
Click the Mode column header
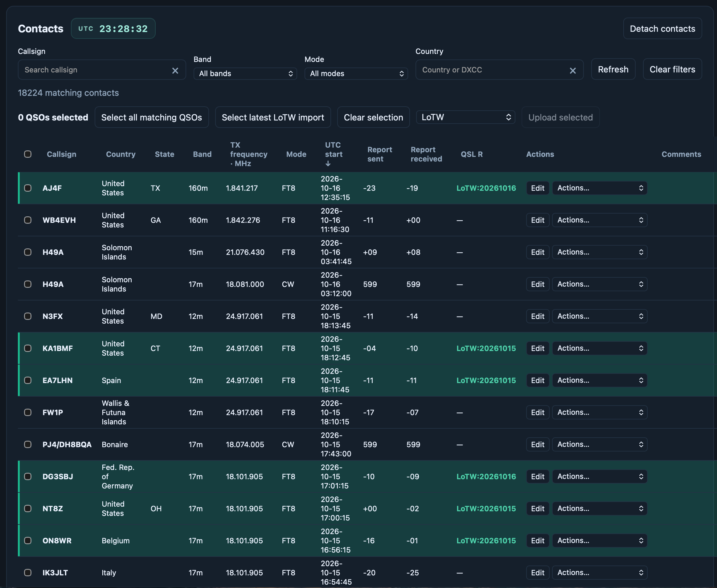click(x=296, y=154)
